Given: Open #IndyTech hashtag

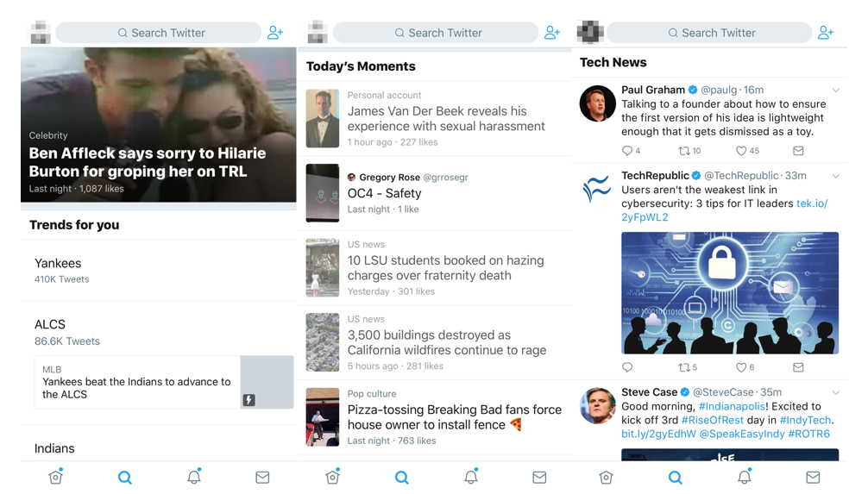Looking at the screenshot, I should pos(806,421).
